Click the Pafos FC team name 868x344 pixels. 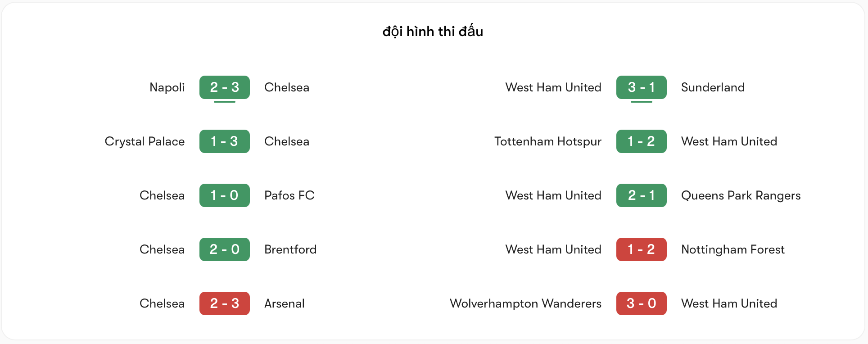point(289,195)
